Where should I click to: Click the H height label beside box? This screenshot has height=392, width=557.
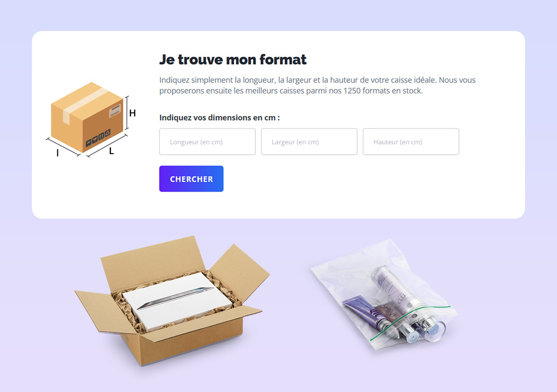click(133, 113)
